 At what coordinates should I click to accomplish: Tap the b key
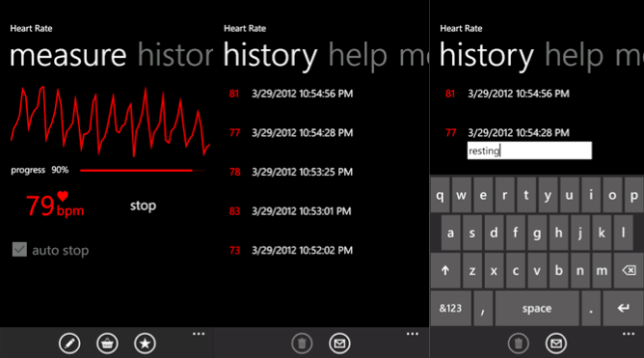point(558,270)
